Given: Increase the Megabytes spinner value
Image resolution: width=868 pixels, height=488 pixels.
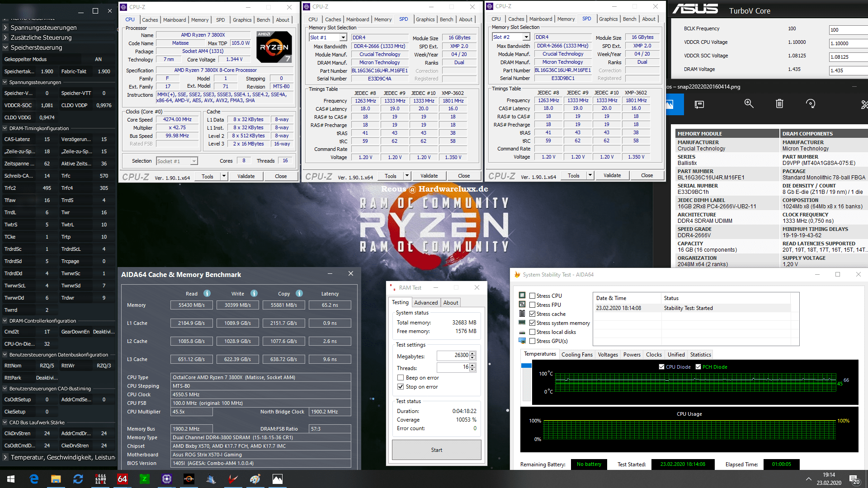Looking at the screenshot, I should point(472,354).
